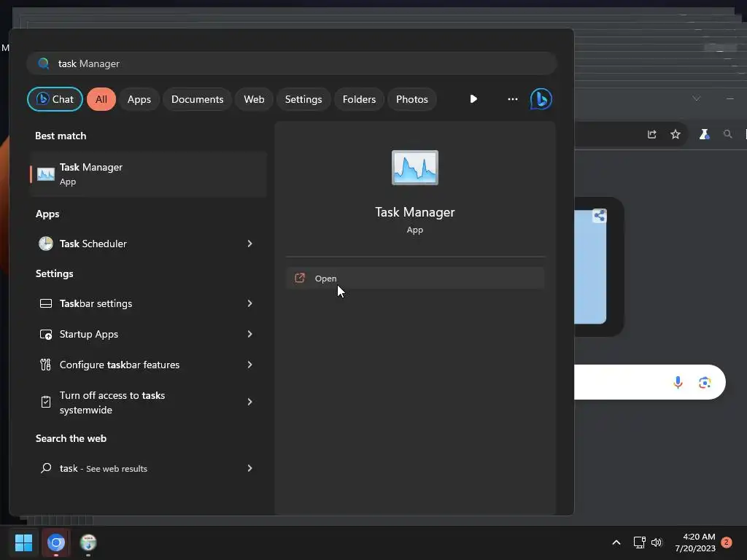The image size is (747, 560).
Task: Click Chrome search magnifier toolbar icon
Action: [727, 134]
